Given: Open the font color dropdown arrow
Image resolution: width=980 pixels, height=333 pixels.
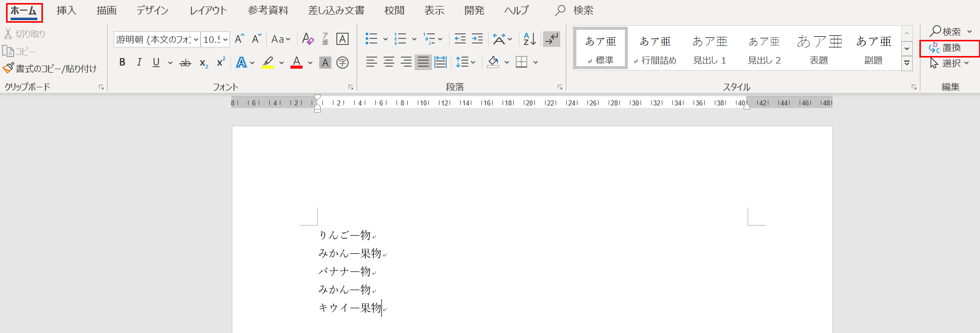Looking at the screenshot, I should tap(310, 63).
